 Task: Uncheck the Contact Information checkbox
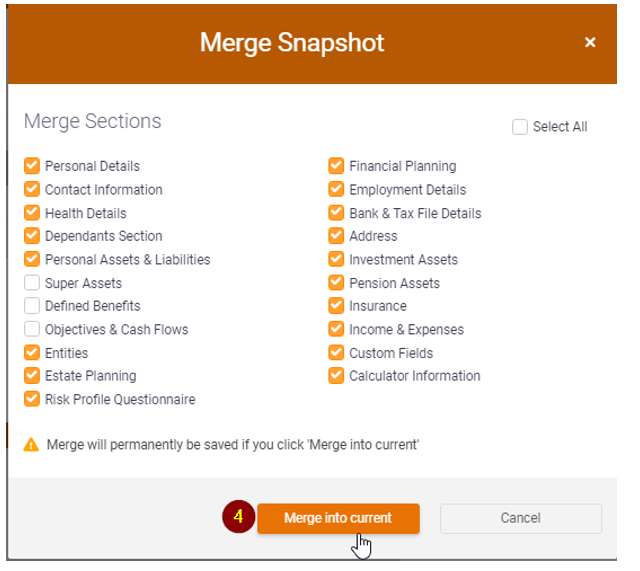tap(32, 190)
